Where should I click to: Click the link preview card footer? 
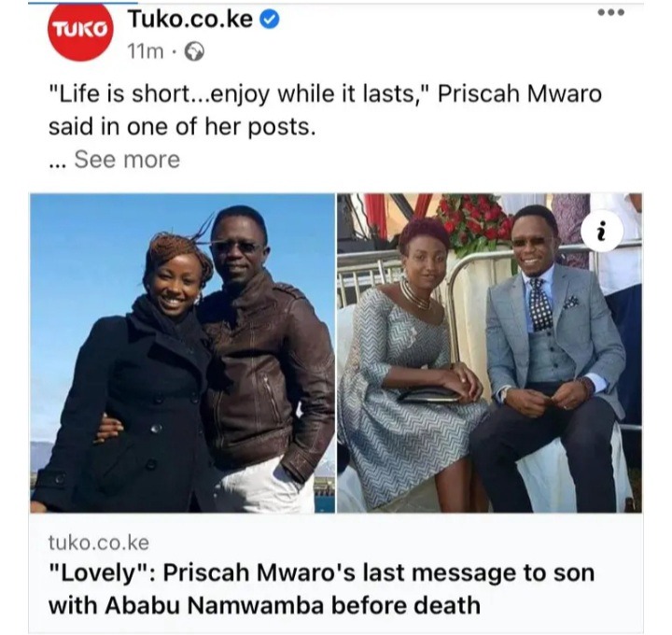[336, 572]
